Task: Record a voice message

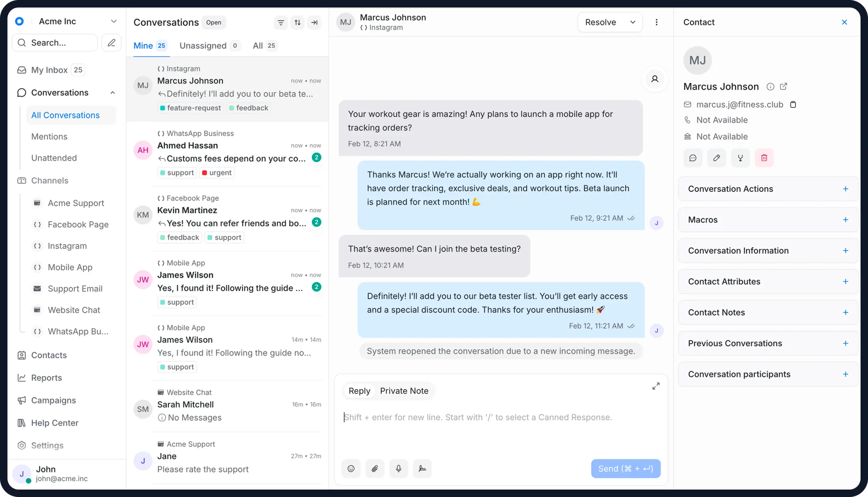Action: pos(399,469)
